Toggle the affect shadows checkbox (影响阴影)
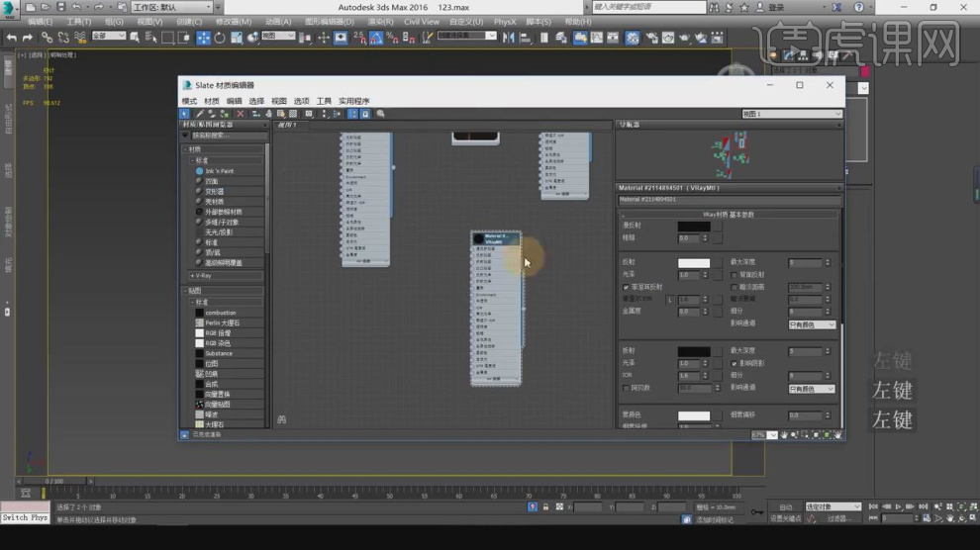The image size is (980, 550). tap(734, 363)
